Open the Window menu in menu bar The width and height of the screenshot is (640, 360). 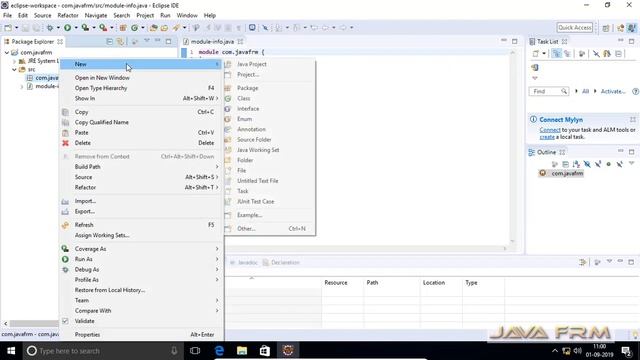coord(187,16)
